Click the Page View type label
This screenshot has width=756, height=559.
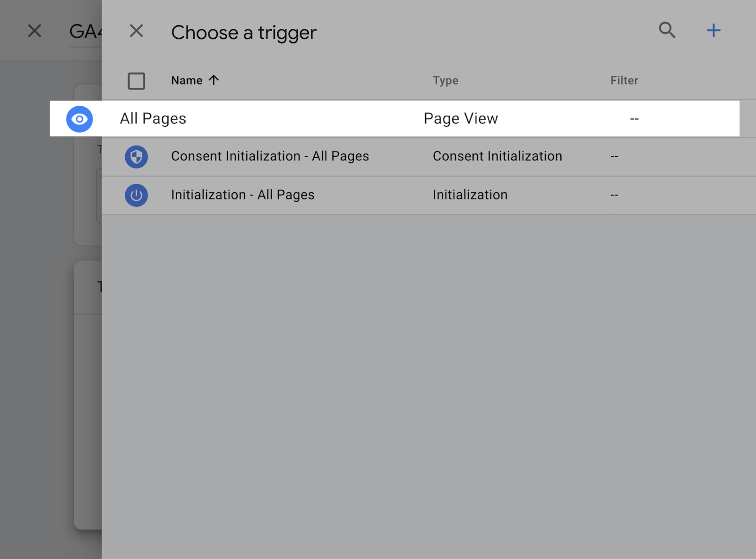coord(461,119)
